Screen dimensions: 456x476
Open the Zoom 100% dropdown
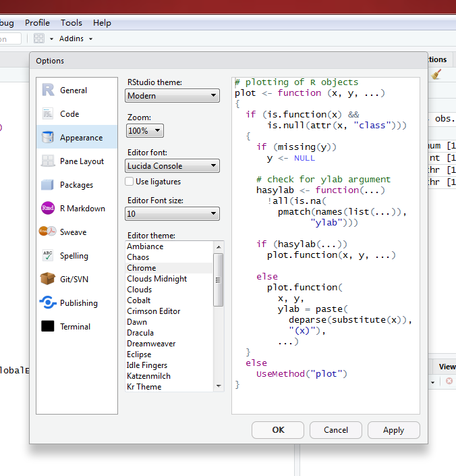point(144,130)
